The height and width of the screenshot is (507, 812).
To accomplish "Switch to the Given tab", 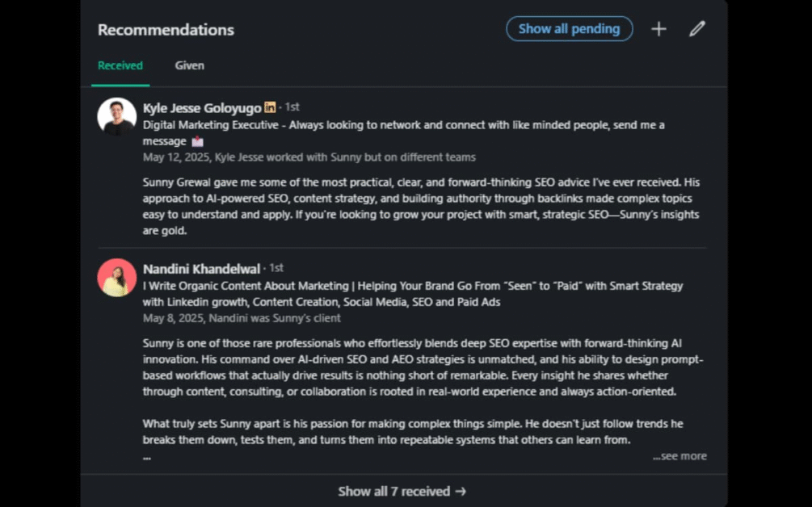I will coord(190,65).
